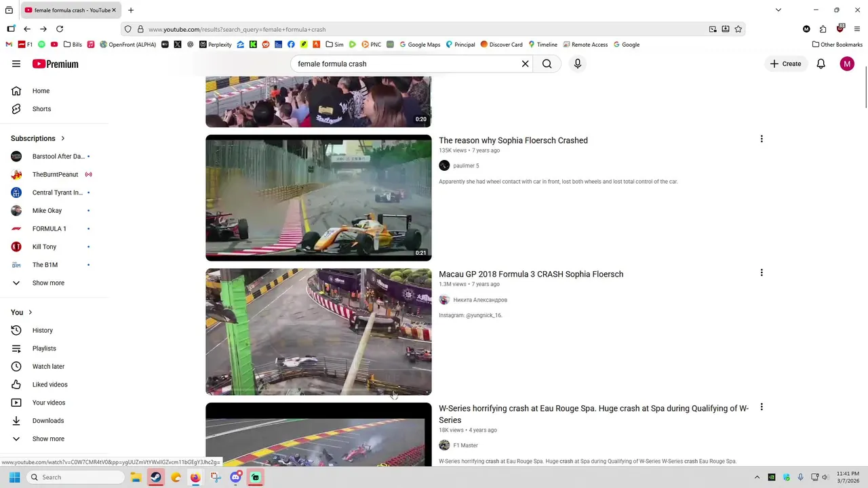Open the Bills bookmarks folder
The image size is (868, 488).
pos(73,45)
